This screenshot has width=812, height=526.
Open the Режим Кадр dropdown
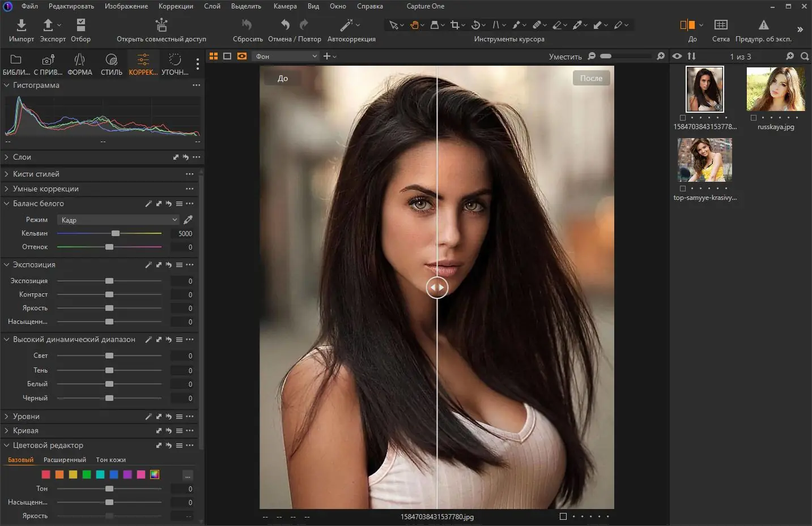tap(119, 220)
